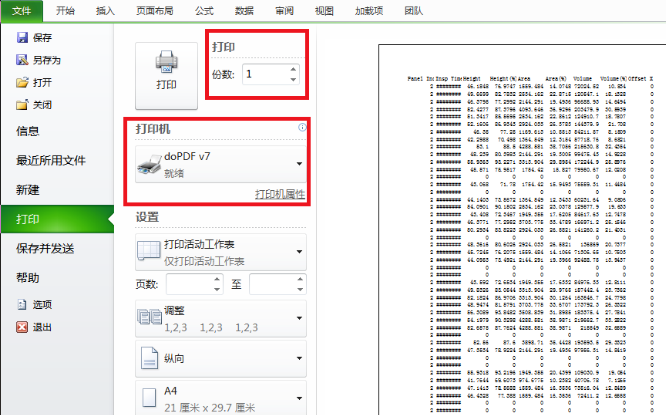Select the highlighted 打印 sidebar item
The width and height of the screenshot is (666, 415).
coord(57,219)
